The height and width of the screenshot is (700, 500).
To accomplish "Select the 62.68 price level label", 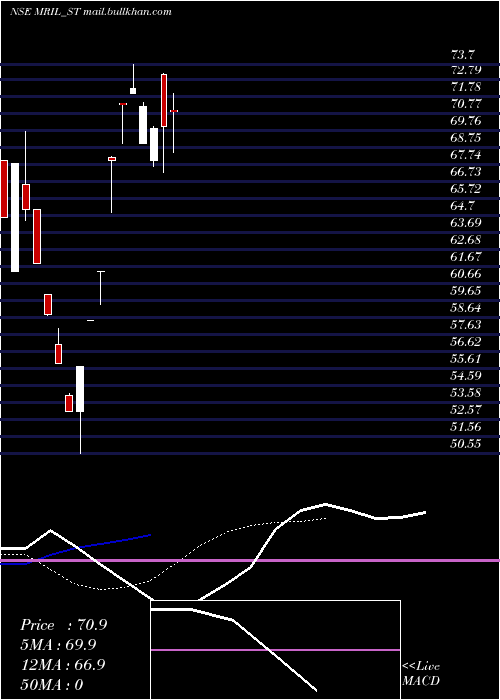I will [x=466, y=240].
